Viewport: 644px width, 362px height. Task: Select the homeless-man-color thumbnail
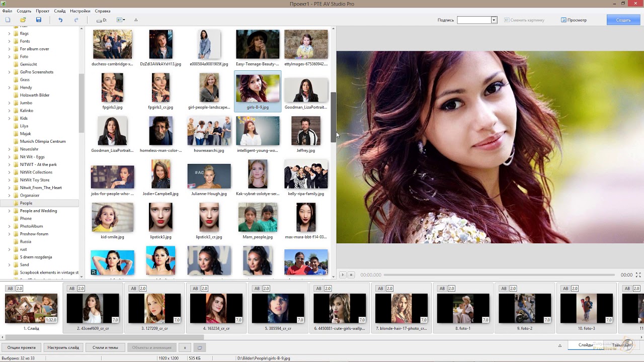[x=160, y=134]
